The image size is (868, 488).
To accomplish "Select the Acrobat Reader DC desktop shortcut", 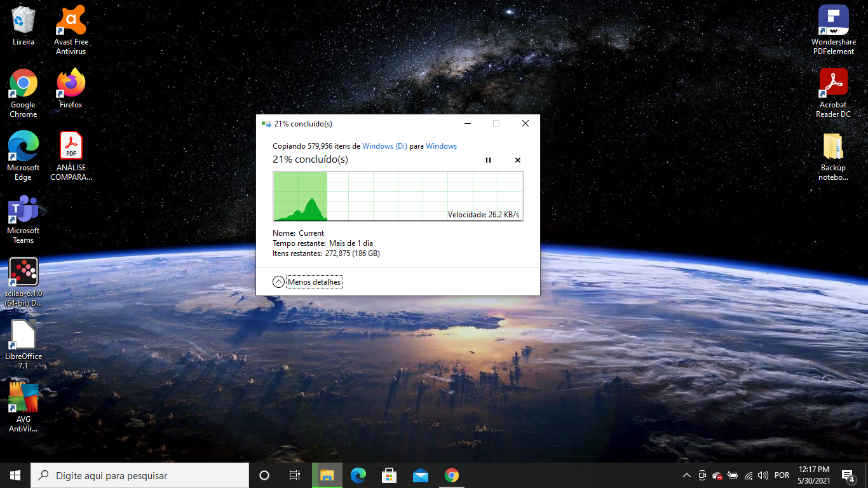I will (833, 93).
